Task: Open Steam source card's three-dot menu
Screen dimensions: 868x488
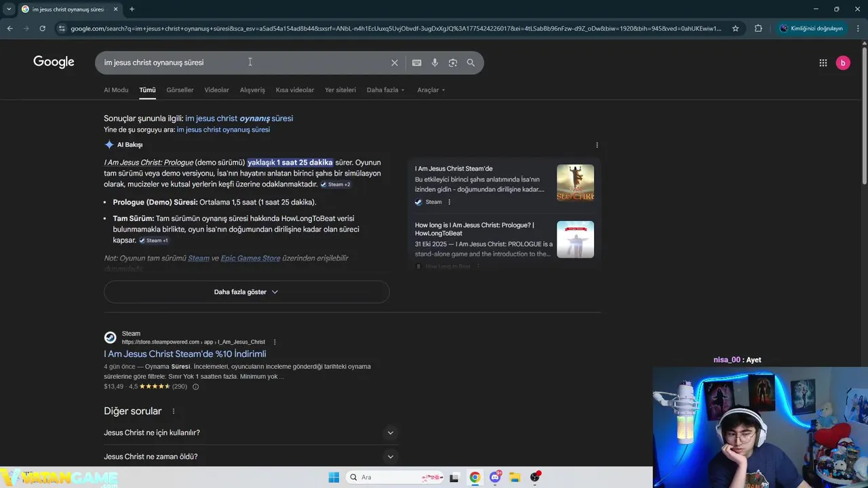Action: coord(449,202)
